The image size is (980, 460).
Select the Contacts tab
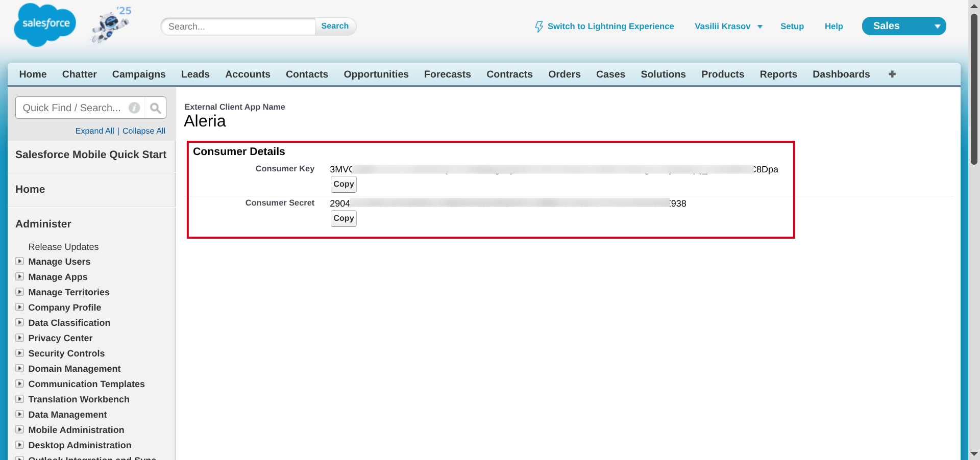click(x=307, y=74)
